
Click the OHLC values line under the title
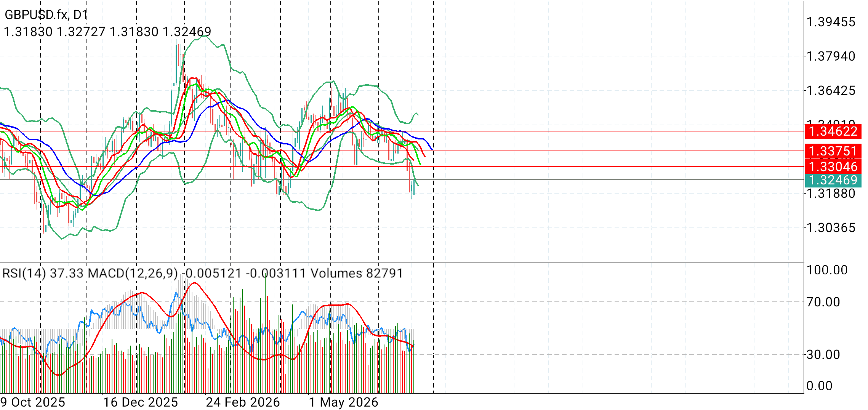(107, 32)
